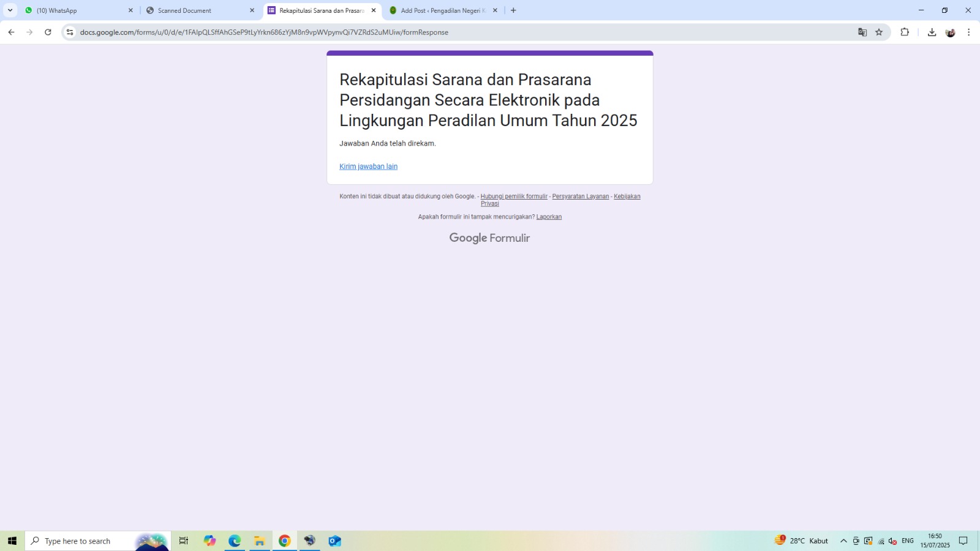Click the Chrome profile avatar
Screen dimensions: 980x551
coord(950,32)
